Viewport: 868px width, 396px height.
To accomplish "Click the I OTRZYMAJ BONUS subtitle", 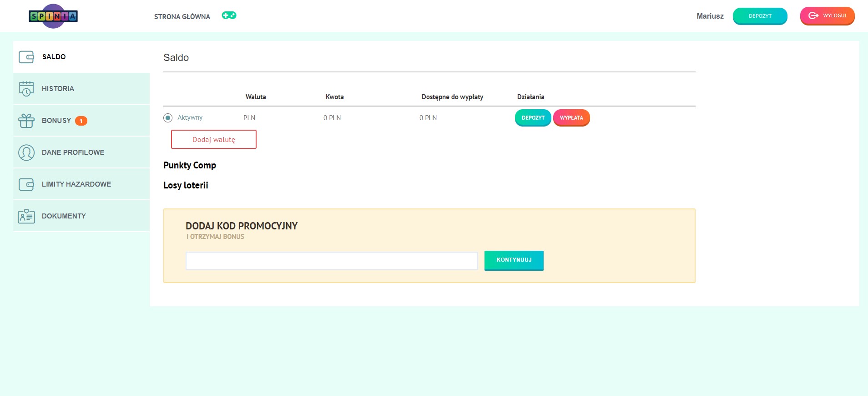I will (x=215, y=237).
